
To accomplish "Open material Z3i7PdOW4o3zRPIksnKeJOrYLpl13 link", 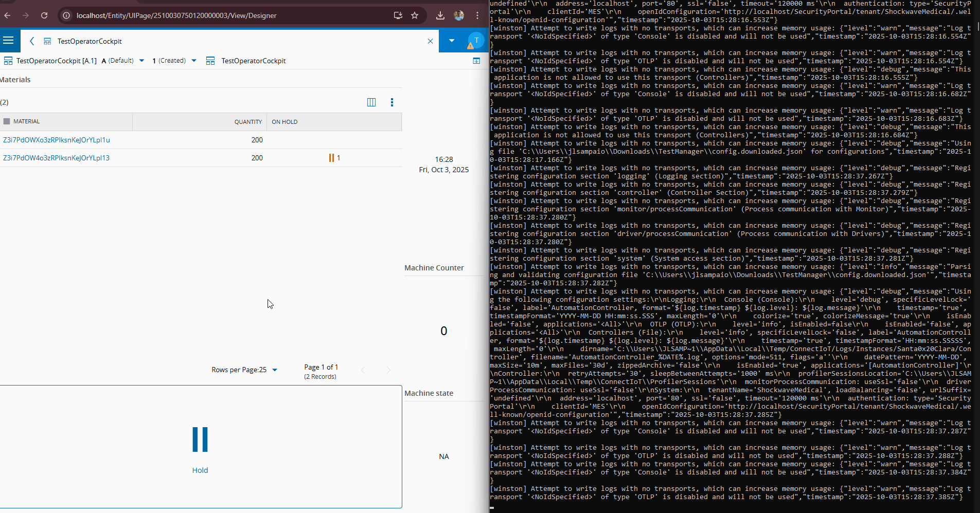I will [57, 158].
